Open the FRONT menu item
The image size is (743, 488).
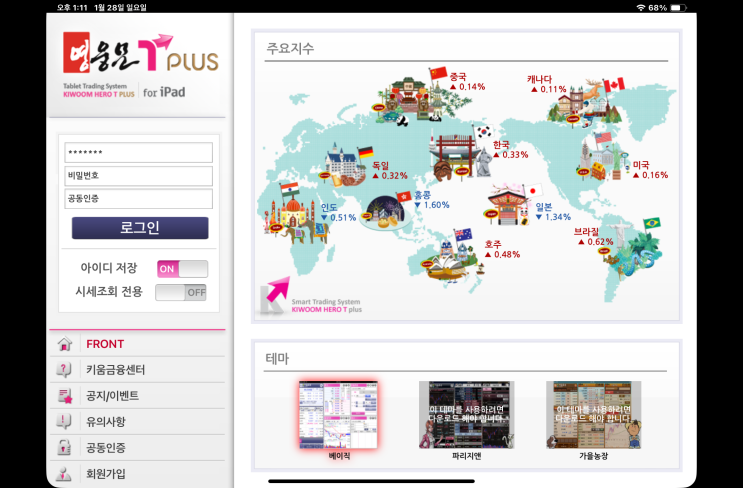[x=137, y=343]
